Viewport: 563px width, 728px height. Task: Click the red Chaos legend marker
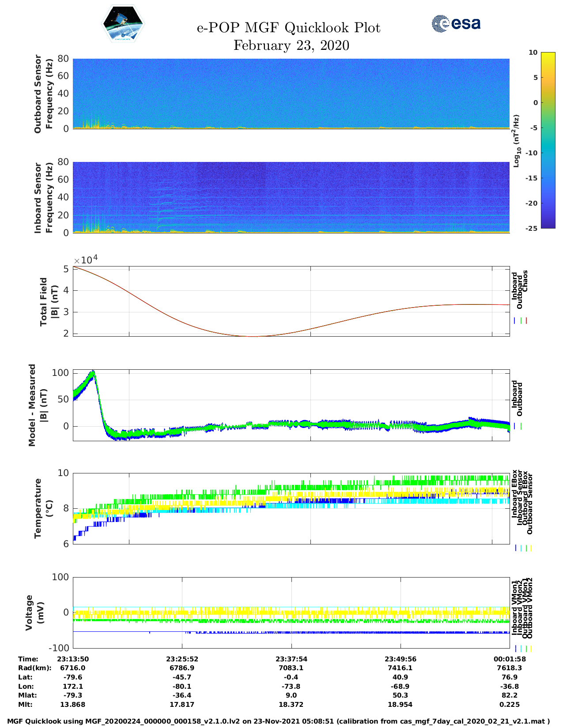point(526,321)
